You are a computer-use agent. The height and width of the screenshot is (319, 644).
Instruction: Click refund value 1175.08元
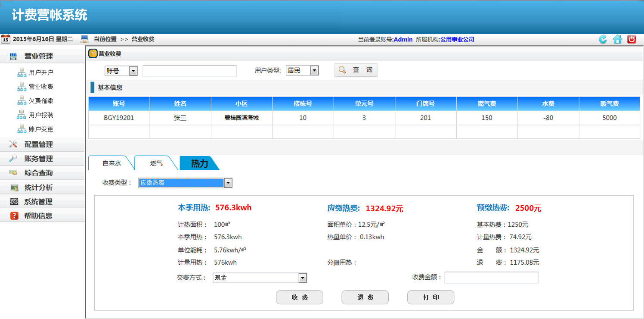point(524,262)
